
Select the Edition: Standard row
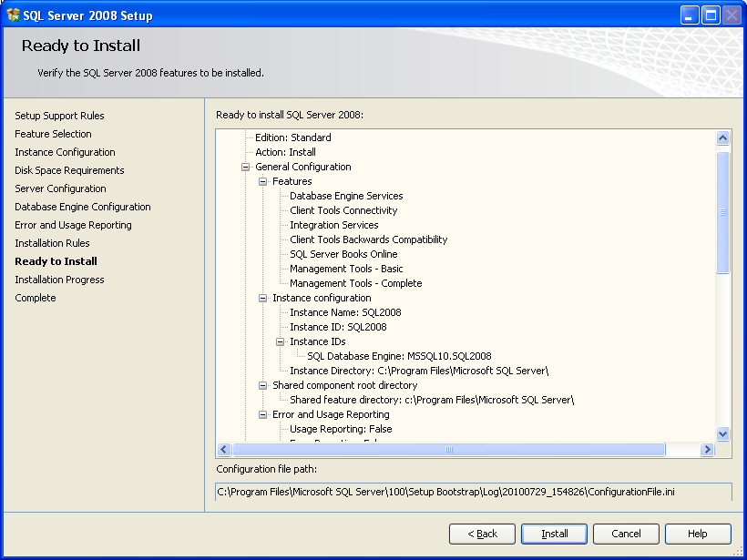(x=293, y=137)
